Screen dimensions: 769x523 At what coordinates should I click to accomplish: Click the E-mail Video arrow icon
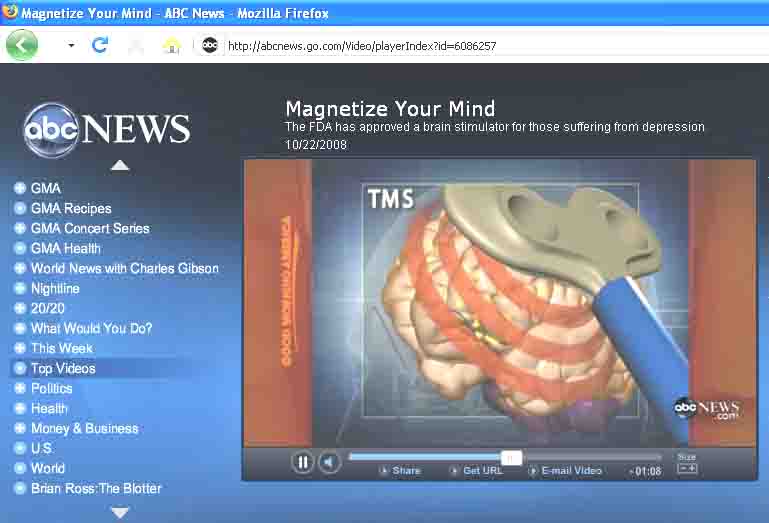[x=533, y=471]
